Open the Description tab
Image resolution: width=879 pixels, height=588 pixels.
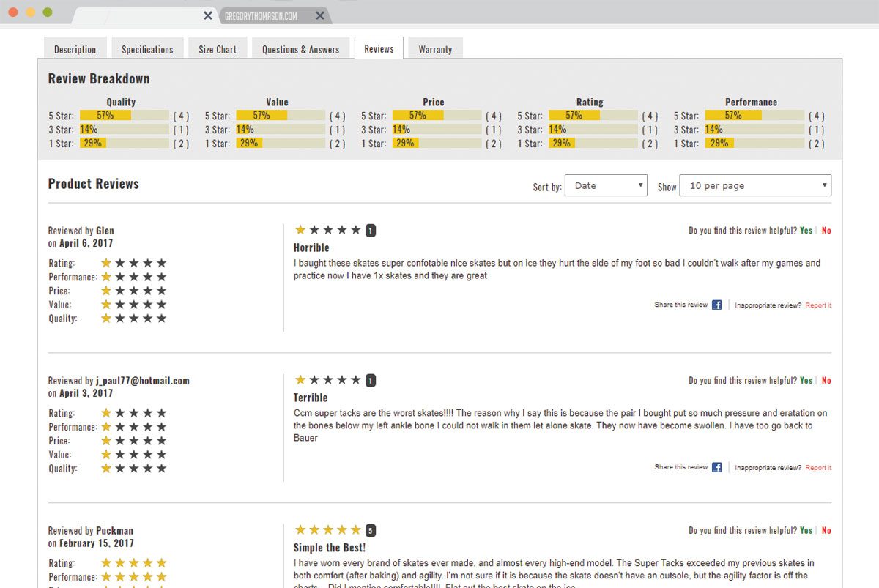click(75, 49)
